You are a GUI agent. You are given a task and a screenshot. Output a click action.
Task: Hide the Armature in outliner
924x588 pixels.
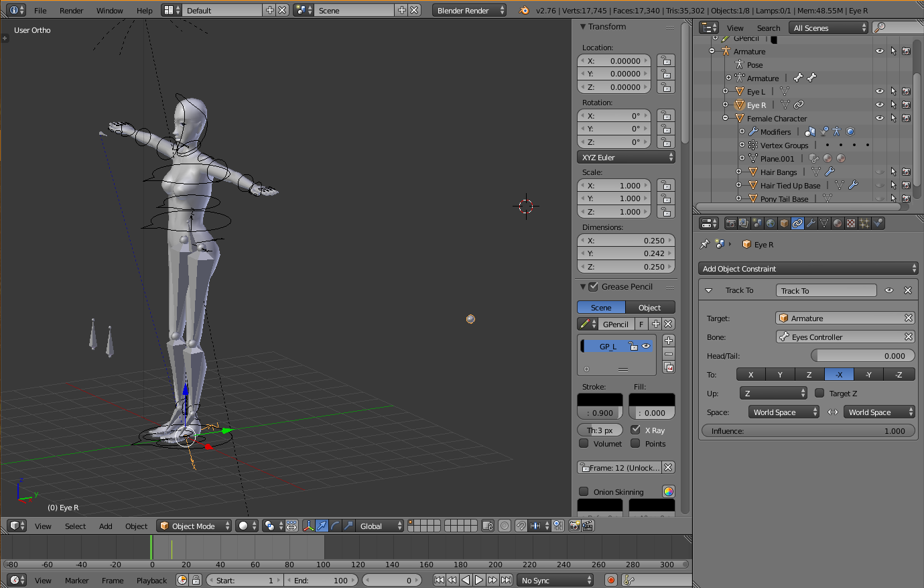pos(880,51)
